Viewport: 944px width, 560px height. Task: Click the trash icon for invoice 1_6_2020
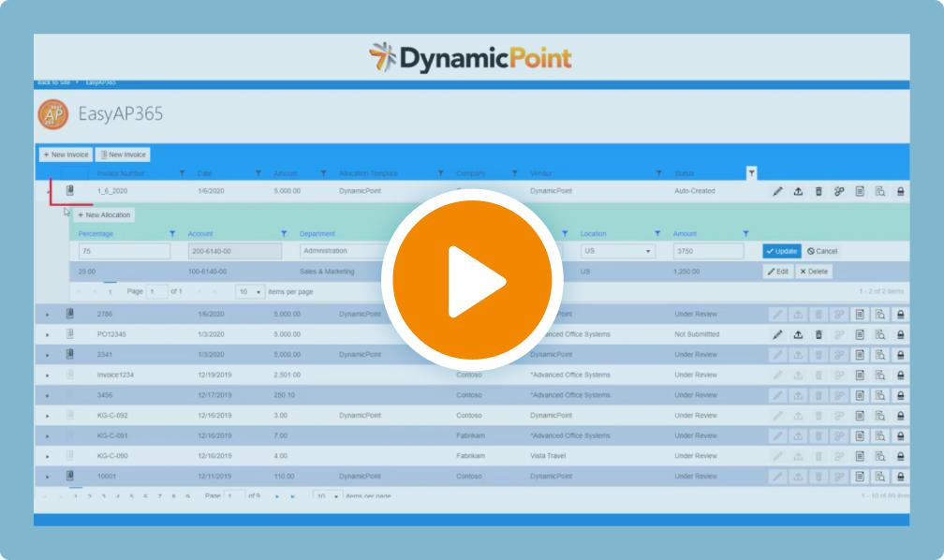pyautogui.click(x=819, y=191)
